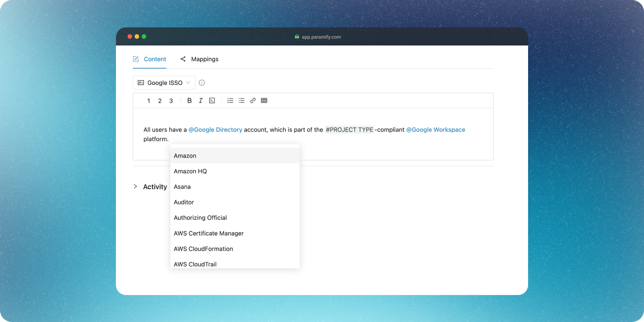Choose Auditor from the suggestions
The width and height of the screenshot is (644, 322).
[x=235, y=202]
